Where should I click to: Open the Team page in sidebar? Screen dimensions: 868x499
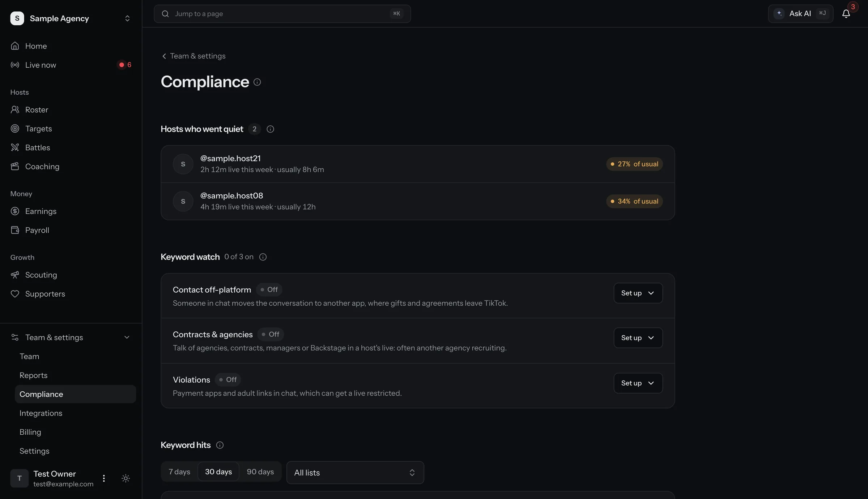point(75,356)
